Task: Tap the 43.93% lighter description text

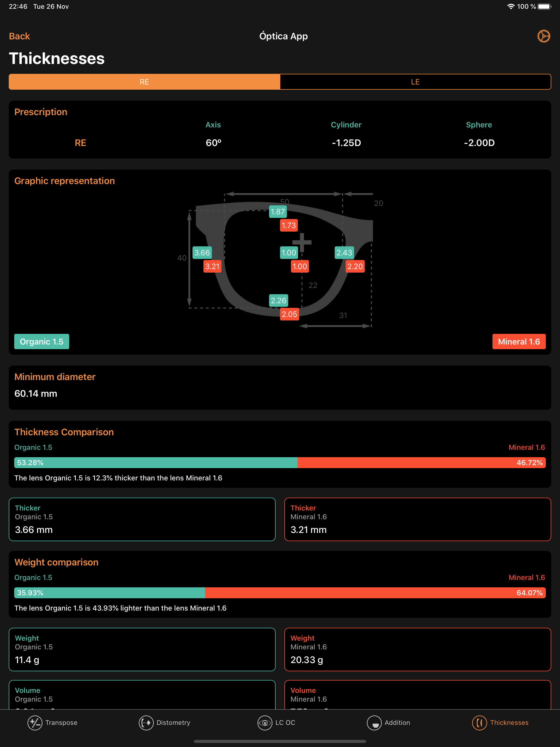Action: [120, 608]
